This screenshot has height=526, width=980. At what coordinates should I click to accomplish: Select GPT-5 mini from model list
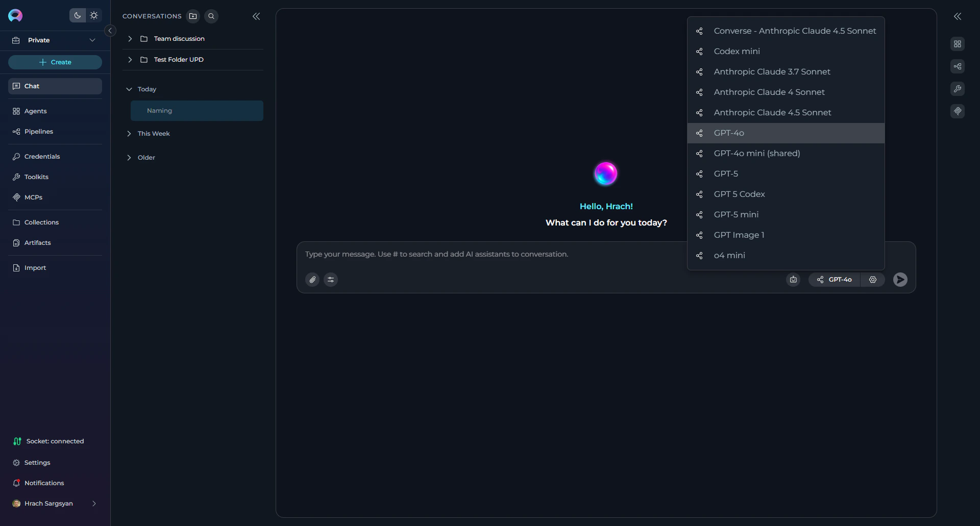coord(736,214)
